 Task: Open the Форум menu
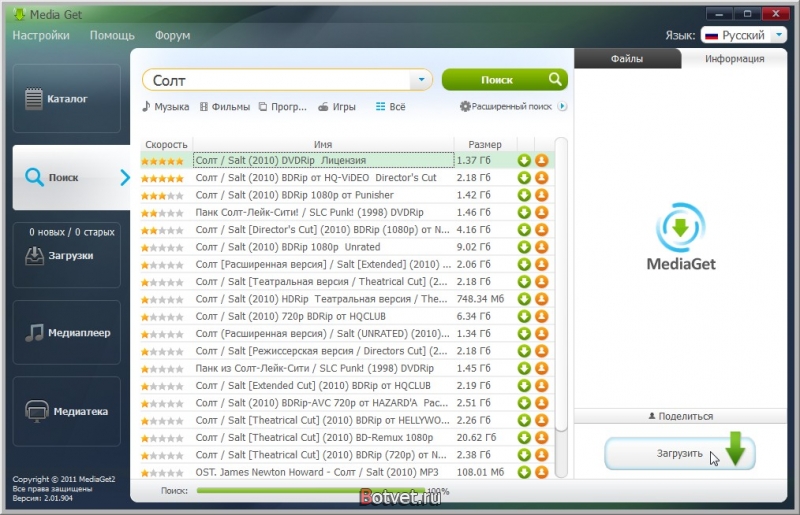tap(172, 35)
